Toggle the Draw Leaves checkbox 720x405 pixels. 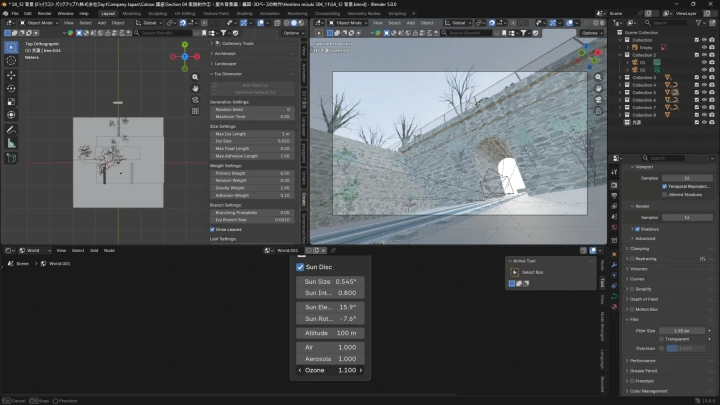(x=212, y=229)
